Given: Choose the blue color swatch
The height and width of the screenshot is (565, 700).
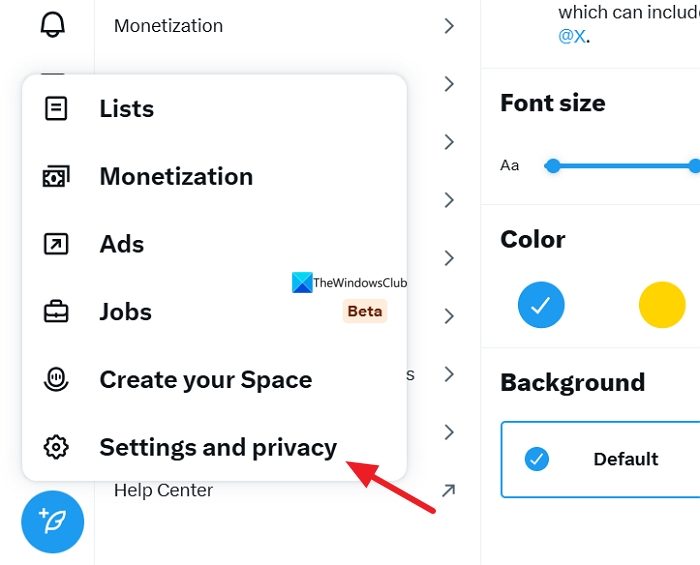Looking at the screenshot, I should point(541,305).
